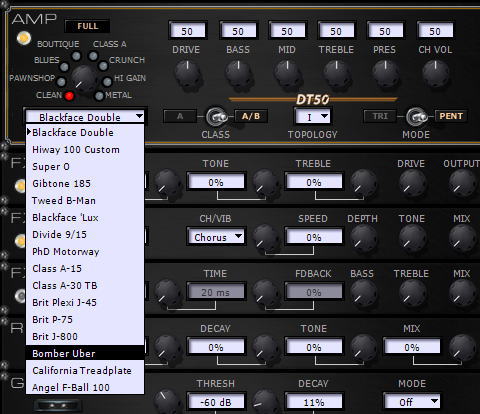This screenshot has width=480, height=414.
Task: Click the reverb MIX value field showing 0%
Action: pyautogui.click(x=412, y=347)
